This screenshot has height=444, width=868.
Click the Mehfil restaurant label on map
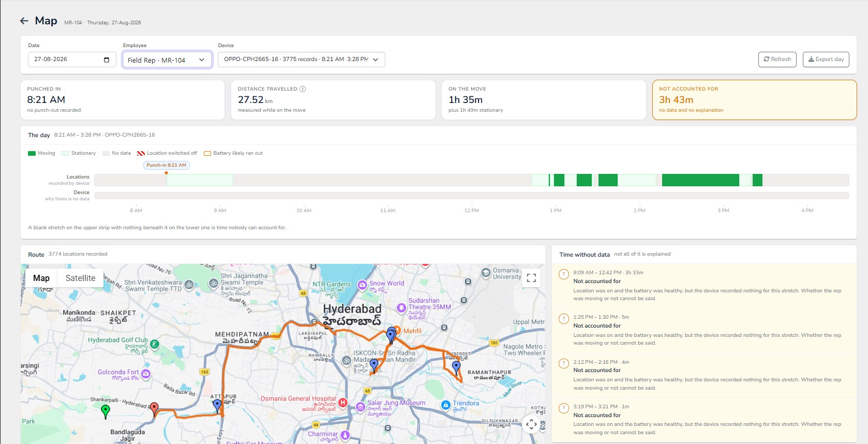click(x=412, y=331)
